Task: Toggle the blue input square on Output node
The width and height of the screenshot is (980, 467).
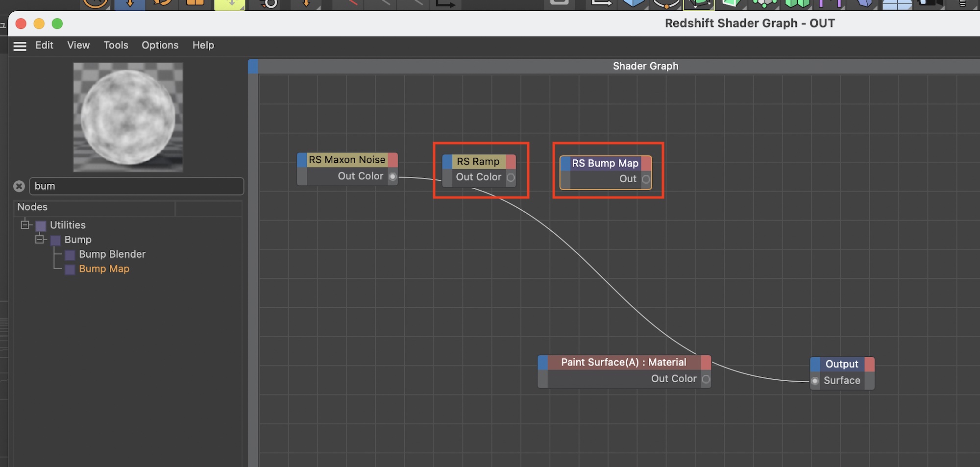Action: point(815,364)
